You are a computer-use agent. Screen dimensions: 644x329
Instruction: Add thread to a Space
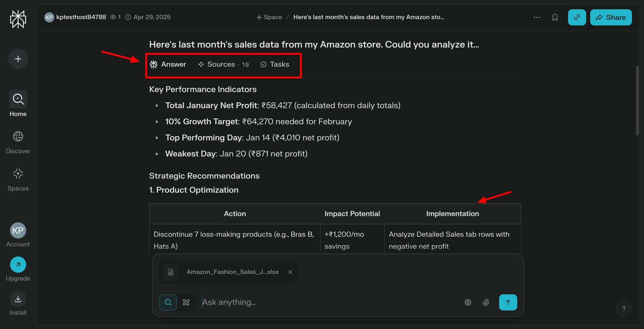[x=269, y=17]
